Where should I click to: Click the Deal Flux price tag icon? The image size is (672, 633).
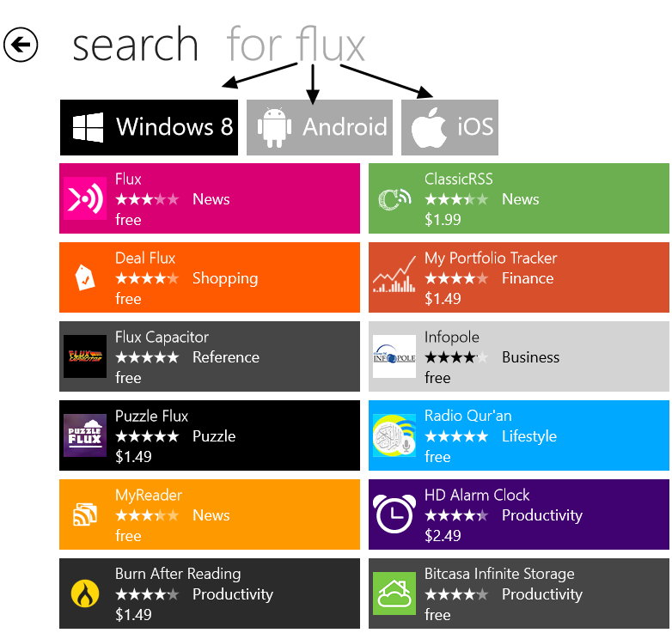[85, 277]
